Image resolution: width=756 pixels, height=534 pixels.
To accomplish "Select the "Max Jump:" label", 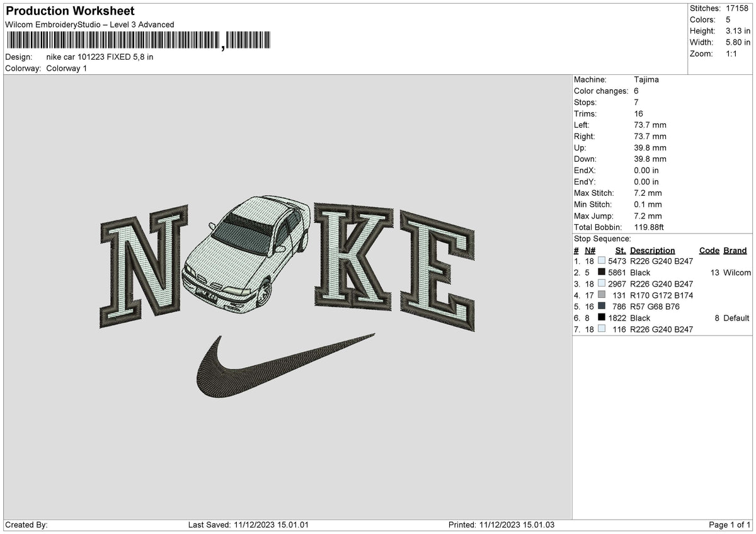I will coord(593,216).
